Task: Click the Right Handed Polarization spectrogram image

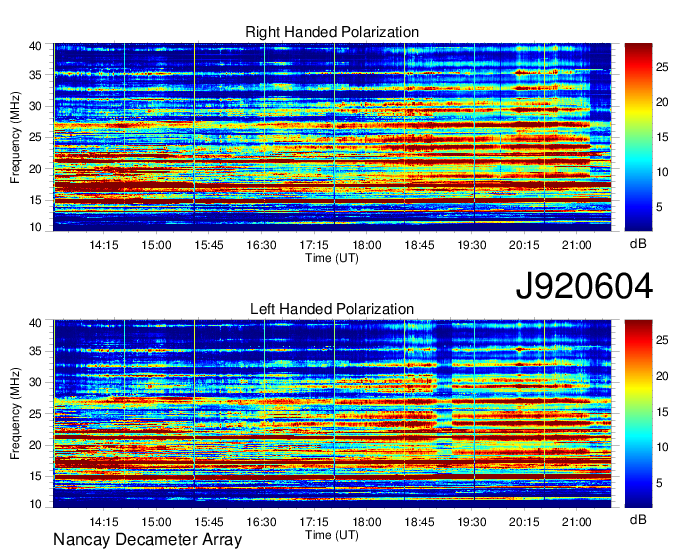Action: click(332, 137)
